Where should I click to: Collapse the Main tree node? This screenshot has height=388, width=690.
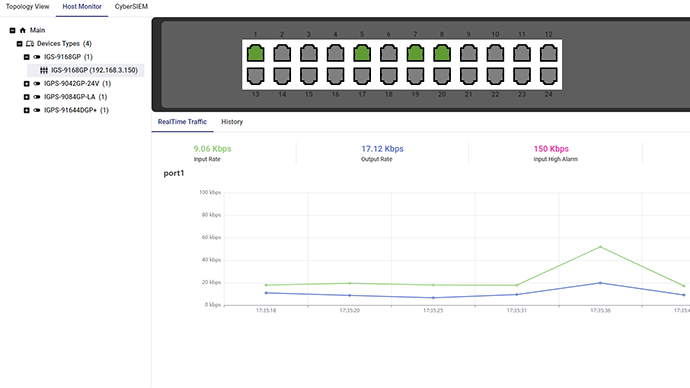pyautogui.click(x=12, y=30)
